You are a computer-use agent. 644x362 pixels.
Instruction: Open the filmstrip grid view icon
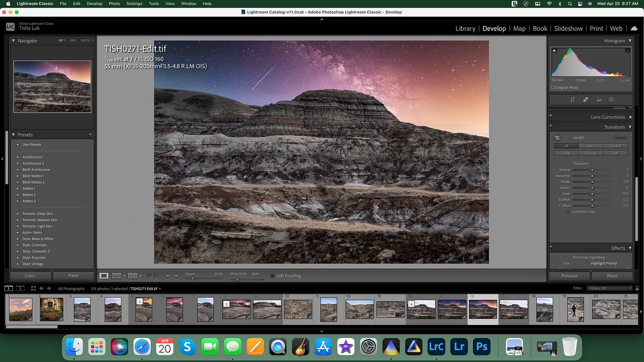coord(34,289)
